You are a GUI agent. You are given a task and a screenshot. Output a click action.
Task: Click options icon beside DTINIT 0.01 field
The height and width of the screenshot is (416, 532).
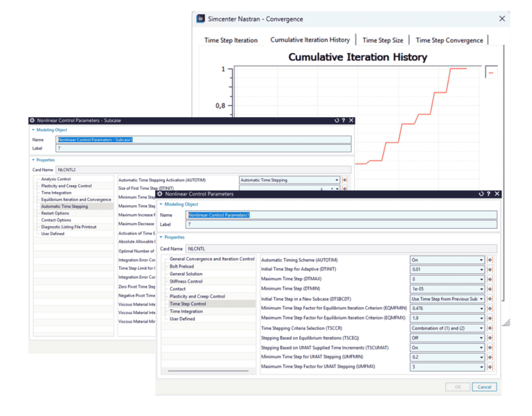pos(490,269)
